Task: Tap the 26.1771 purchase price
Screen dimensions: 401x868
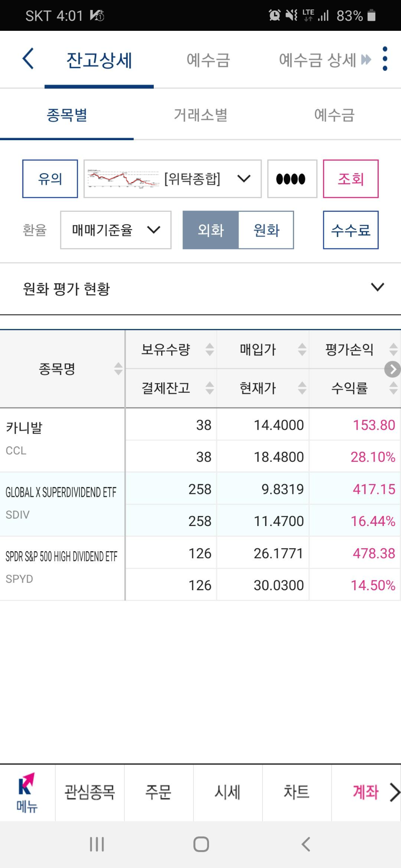Action: pyautogui.click(x=279, y=553)
